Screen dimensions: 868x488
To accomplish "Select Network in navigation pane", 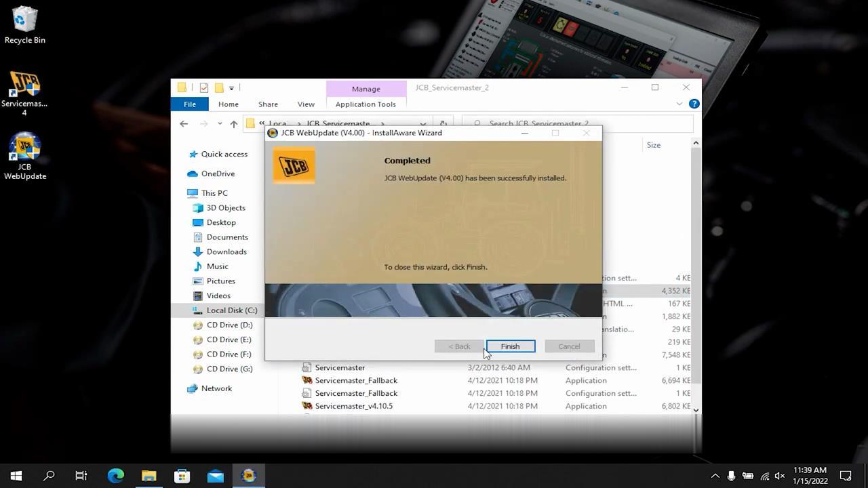I will click(210, 389).
